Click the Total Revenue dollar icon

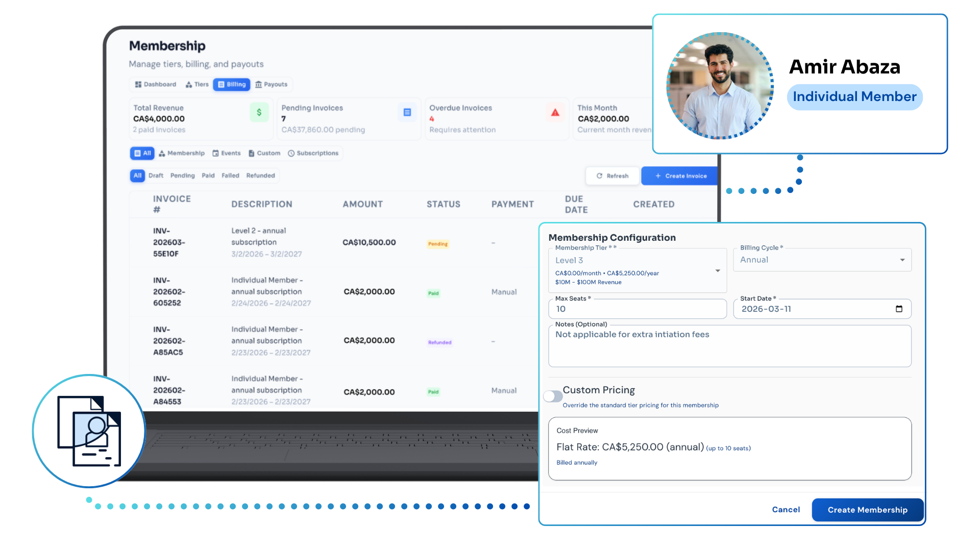(259, 112)
